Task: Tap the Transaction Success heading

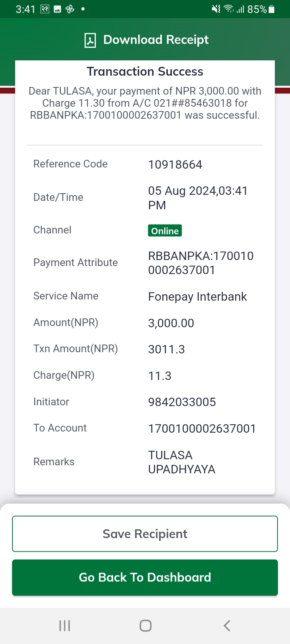Action: click(x=145, y=72)
